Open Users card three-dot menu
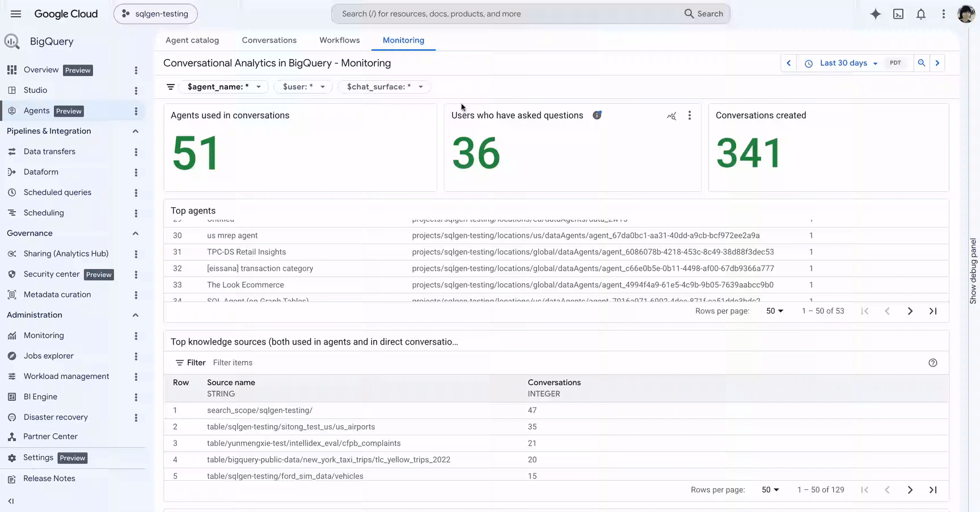 (x=690, y=115)
